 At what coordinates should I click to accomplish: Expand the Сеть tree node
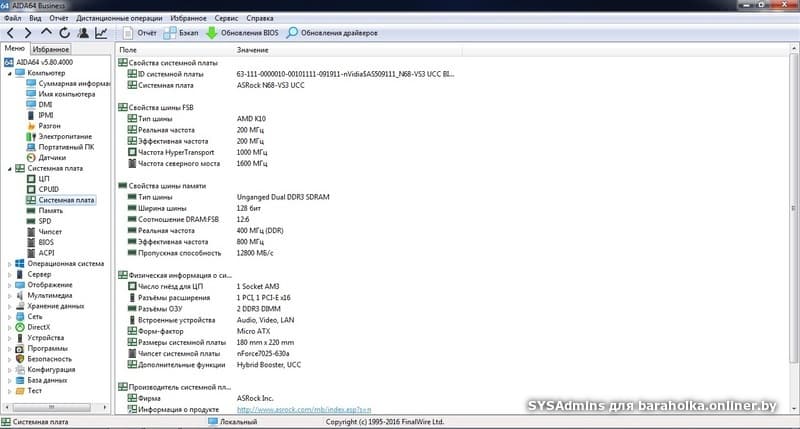pyautogui.click(x=9, y=317)
